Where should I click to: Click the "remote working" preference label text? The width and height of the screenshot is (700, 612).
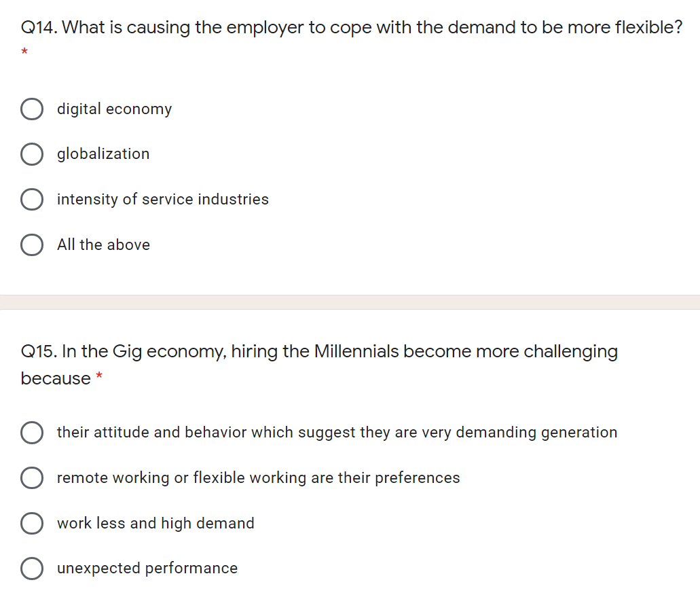pyautogui.click(x=258, y=478)
